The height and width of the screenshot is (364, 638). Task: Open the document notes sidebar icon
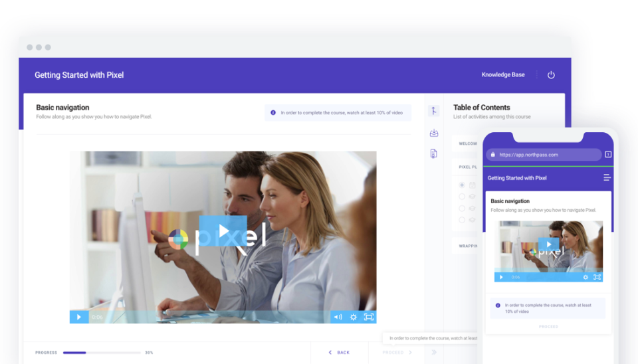coord(434,153)
